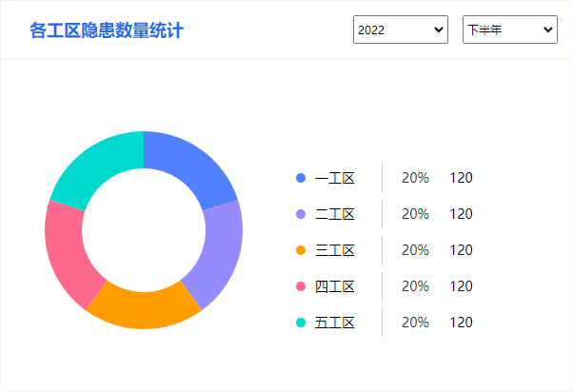Screen dimensions: 573x392
Task: Toggle the 三工区 legend label
Action: pyautogui.click(x=335, y=250)
